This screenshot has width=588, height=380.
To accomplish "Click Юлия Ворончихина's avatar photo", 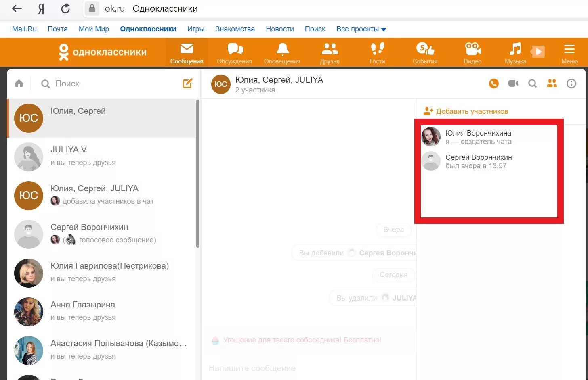I will pyautogui.click(x=431, y=137).
